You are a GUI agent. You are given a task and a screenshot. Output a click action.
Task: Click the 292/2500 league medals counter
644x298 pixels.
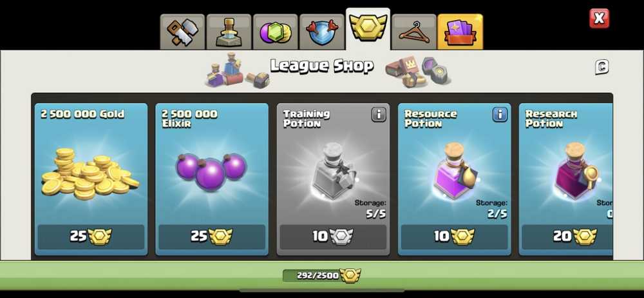[321, 275]
